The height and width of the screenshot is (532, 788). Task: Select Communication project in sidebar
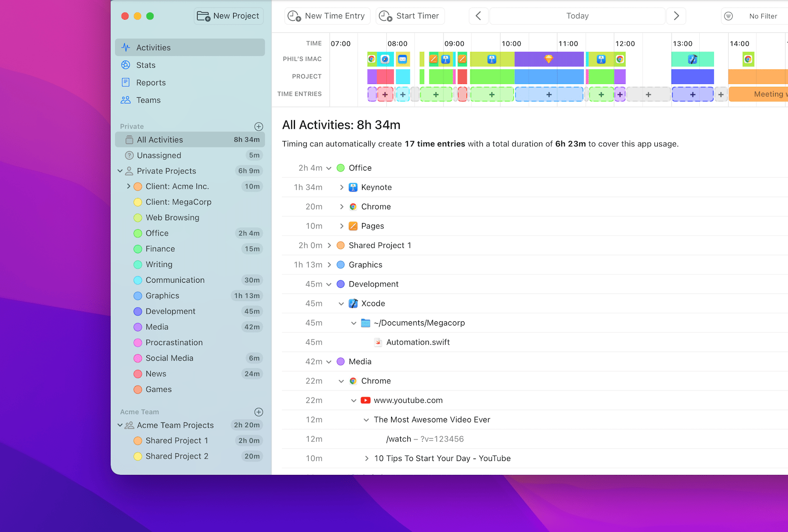(x=190, y=280)
